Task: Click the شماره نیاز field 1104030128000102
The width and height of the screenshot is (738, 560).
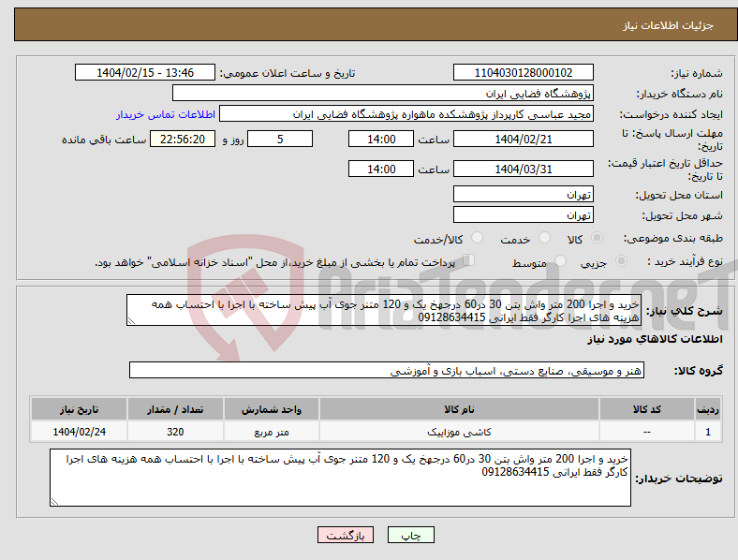Action: 523,72
